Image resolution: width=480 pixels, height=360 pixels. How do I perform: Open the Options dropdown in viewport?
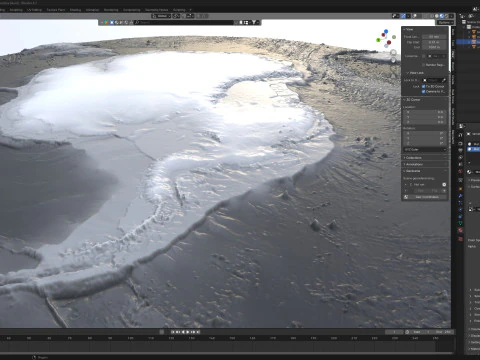[x=445, y=22]
